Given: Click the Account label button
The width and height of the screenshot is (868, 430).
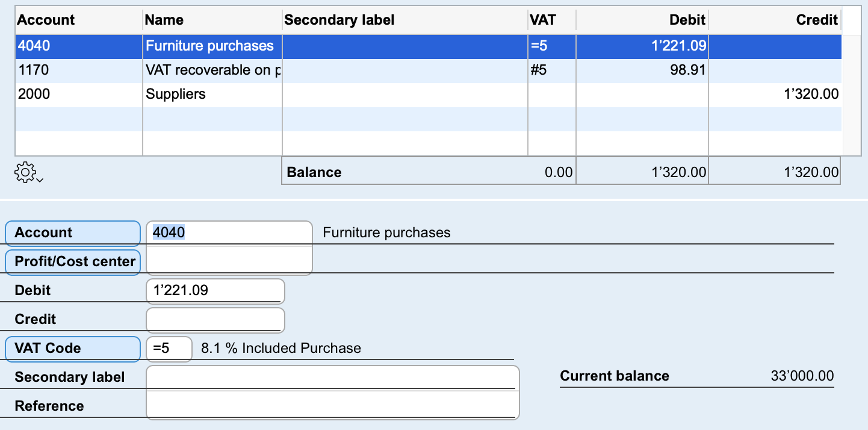Looking at the screenshot, I should (73, 233).
